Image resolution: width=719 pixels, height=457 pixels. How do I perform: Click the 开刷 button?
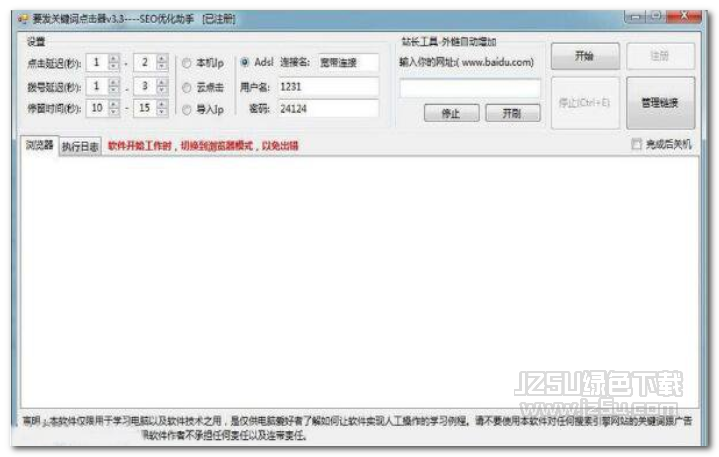point(512,113)
